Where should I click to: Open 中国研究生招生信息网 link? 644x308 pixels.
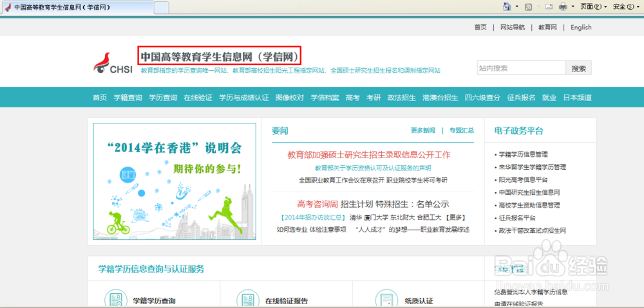pos(529,193)
